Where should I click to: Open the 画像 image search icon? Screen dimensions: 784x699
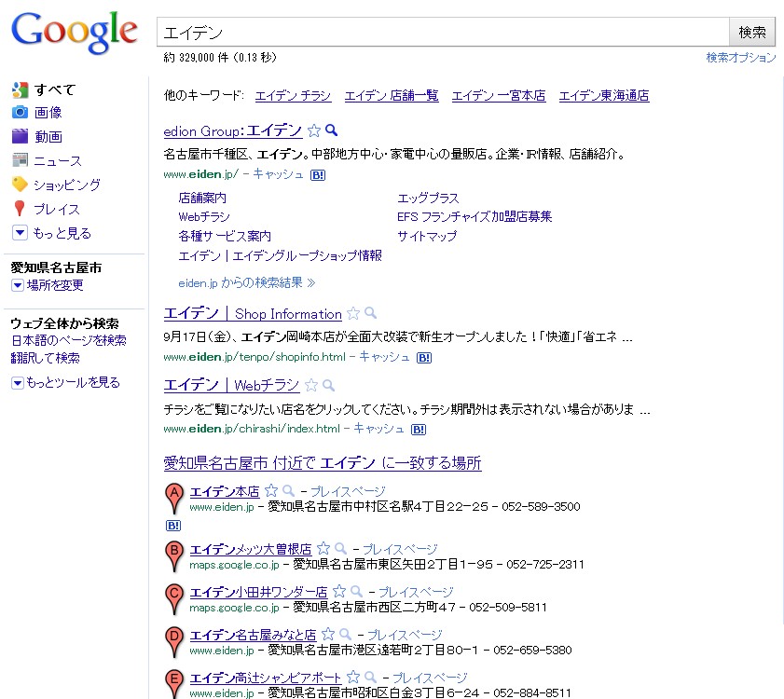click(20, 113)
